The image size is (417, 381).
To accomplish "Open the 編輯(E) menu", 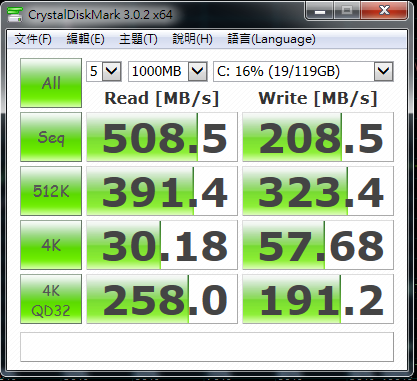I will (86, 39).
